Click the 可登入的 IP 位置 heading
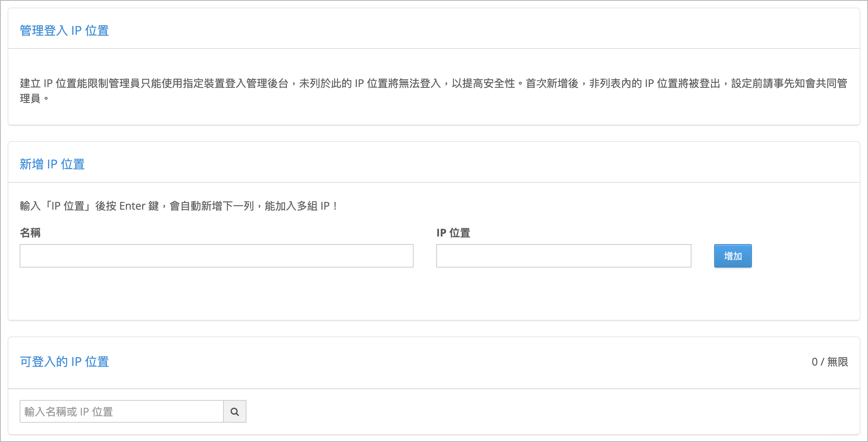Screen dimensions: 868x442 [x=64, y=362]
